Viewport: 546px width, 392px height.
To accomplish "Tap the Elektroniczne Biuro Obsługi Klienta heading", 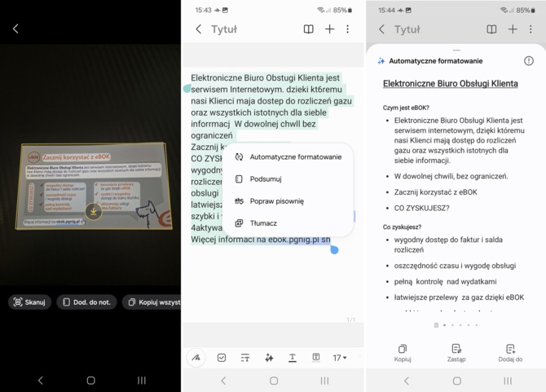I will tap(450, 84).
